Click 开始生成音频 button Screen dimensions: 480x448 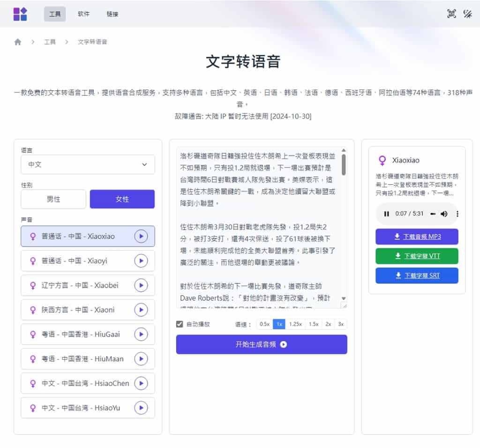click(x=261, y=344)
